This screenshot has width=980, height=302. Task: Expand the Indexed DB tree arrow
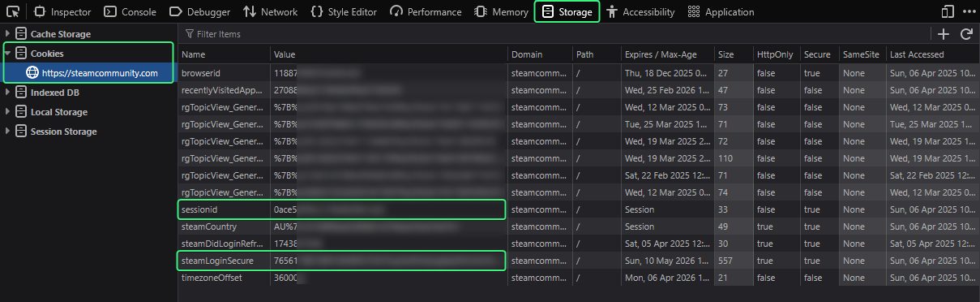coord(7,93)
